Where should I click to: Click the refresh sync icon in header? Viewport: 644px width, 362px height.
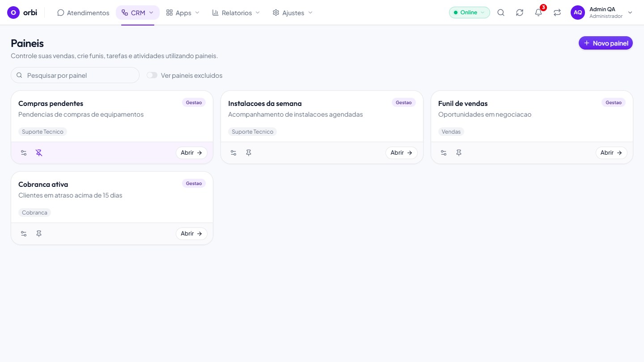520,13
